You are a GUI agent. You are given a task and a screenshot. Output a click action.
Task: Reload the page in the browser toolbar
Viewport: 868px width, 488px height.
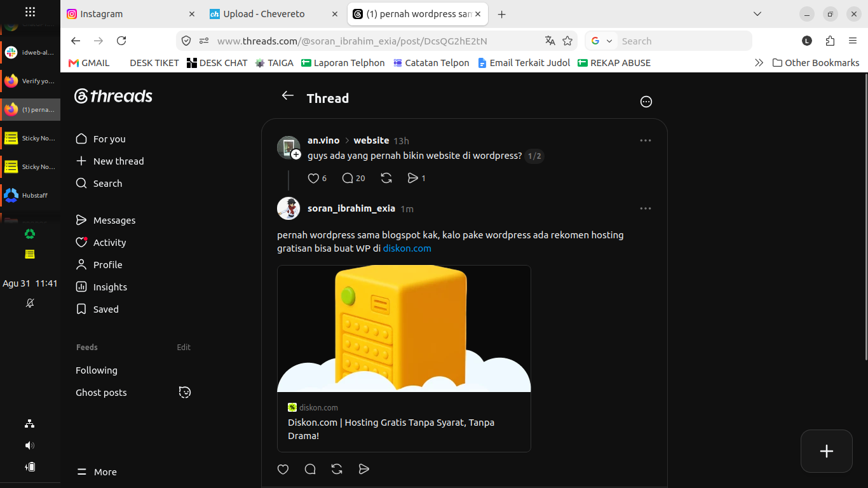coord(121,41)
